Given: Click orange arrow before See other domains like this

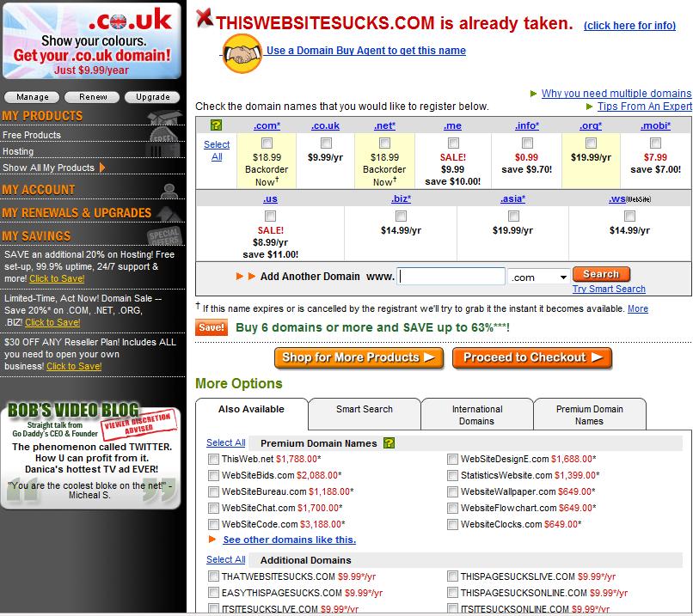Looking at the screenshot, I should coord(212,540).
